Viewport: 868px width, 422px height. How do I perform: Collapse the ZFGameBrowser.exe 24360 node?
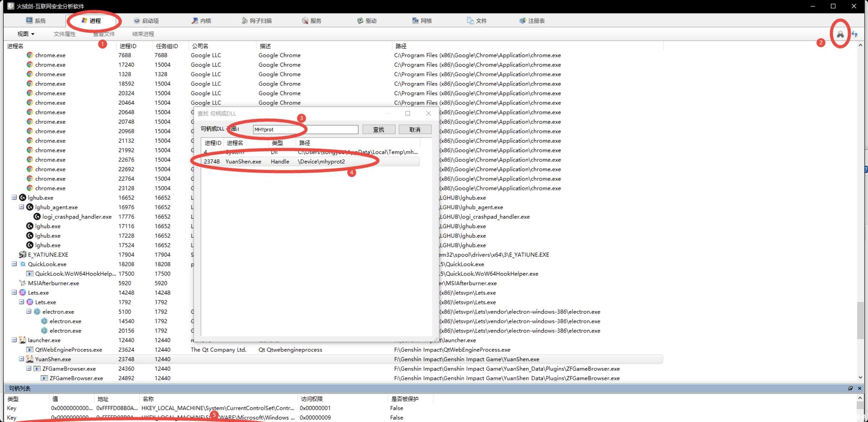coord(29,368)
